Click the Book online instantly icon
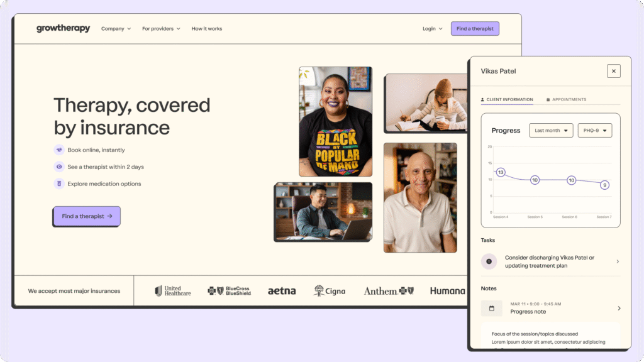This screenshot has width=644, height=362. pos(59,150)
